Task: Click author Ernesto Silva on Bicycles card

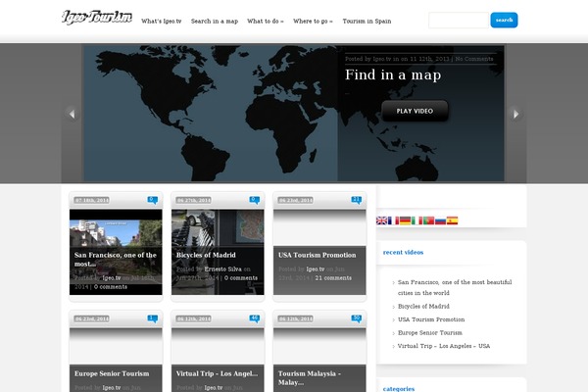Action: (222, 269)
